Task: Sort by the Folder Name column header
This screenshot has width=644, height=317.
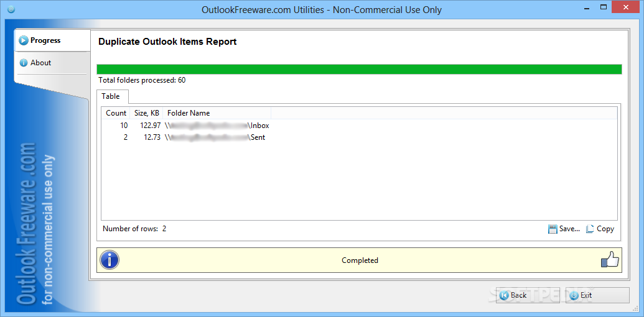Action: point(217,113)
